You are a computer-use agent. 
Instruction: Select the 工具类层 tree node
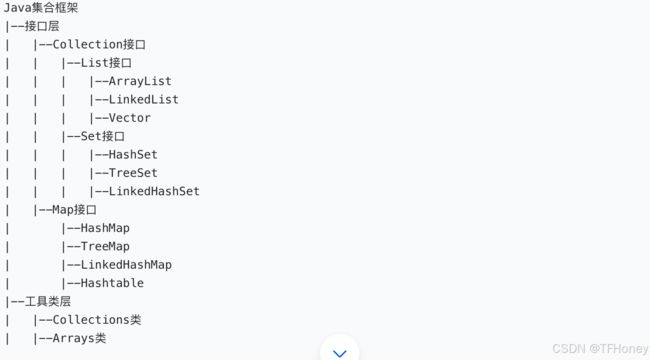[48, 301]
